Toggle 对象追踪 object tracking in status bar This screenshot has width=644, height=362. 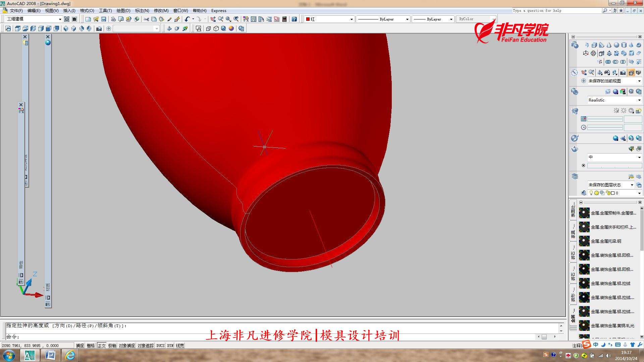coord(146,346)
